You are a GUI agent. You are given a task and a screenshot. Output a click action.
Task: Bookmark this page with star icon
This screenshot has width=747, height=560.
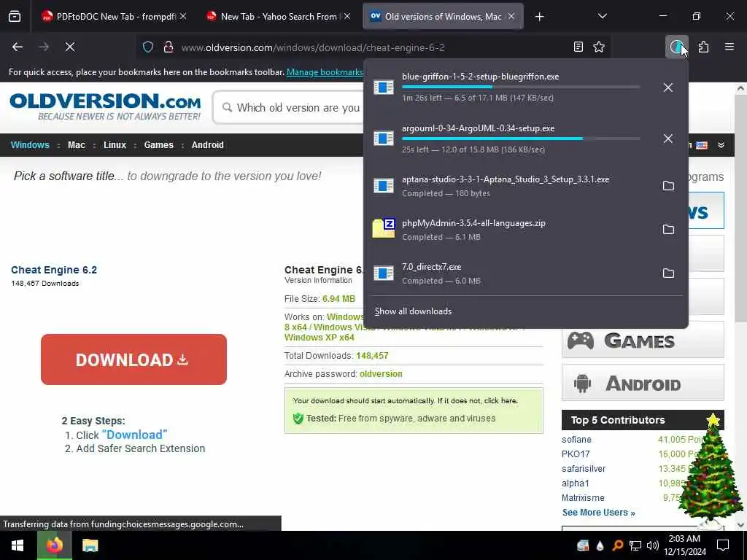(599, 47)
